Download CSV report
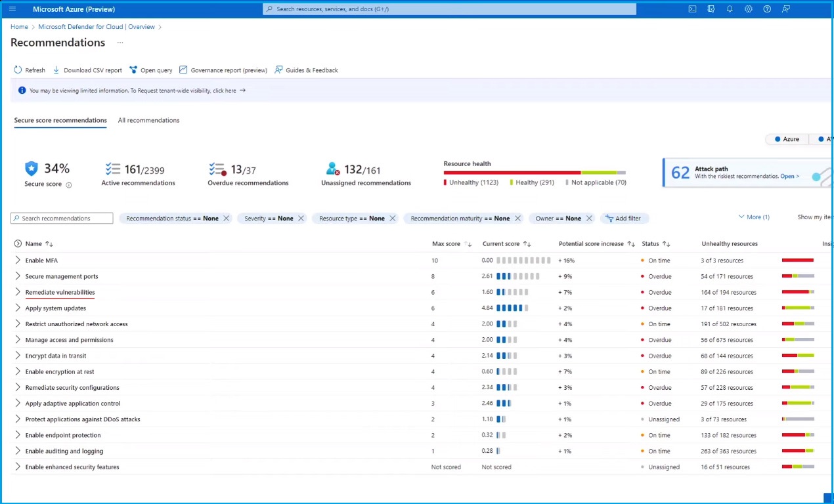 pyautogui.click(x=87, y=70)
